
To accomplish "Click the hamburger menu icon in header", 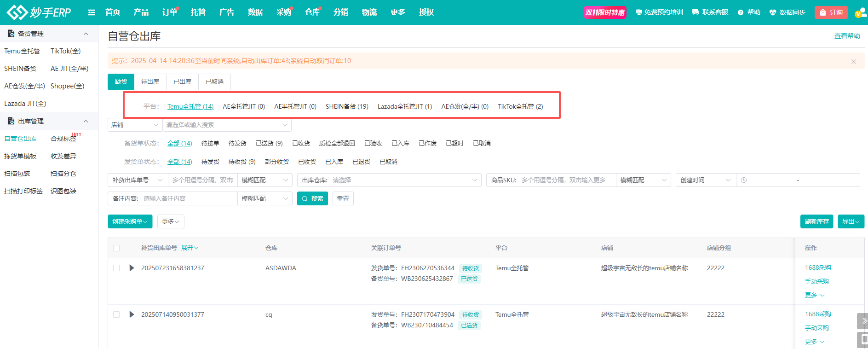I will (92, 12).
